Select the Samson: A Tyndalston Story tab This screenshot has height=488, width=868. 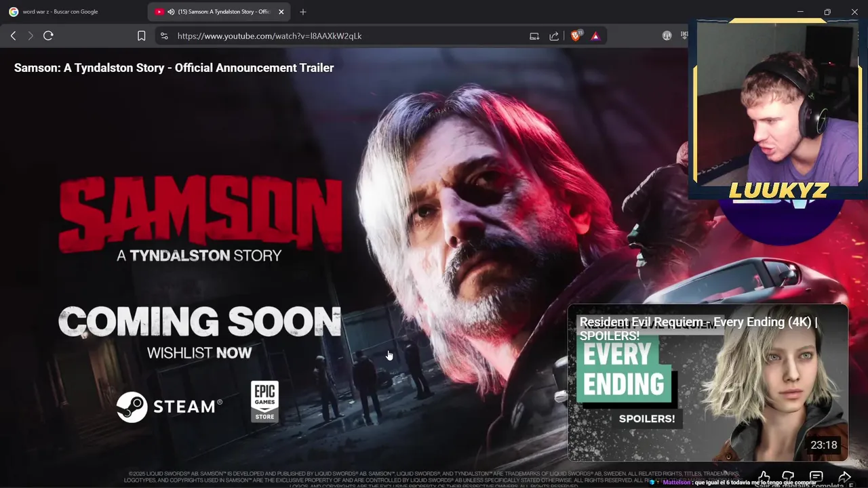219,12
